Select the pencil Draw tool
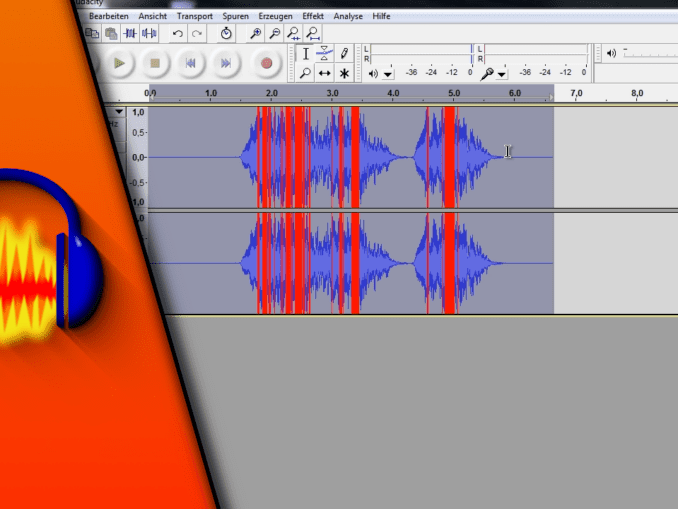 click(x=344, y=54)
